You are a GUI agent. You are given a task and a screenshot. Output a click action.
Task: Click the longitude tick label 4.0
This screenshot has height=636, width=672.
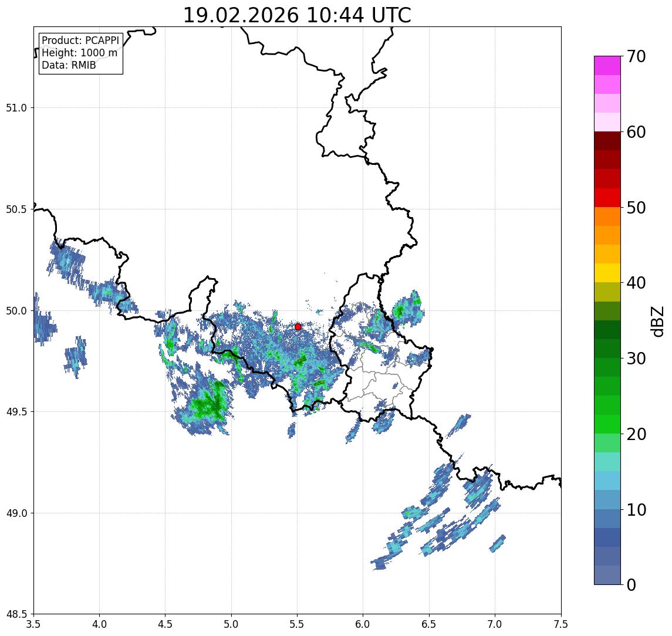tap(99, 624)
